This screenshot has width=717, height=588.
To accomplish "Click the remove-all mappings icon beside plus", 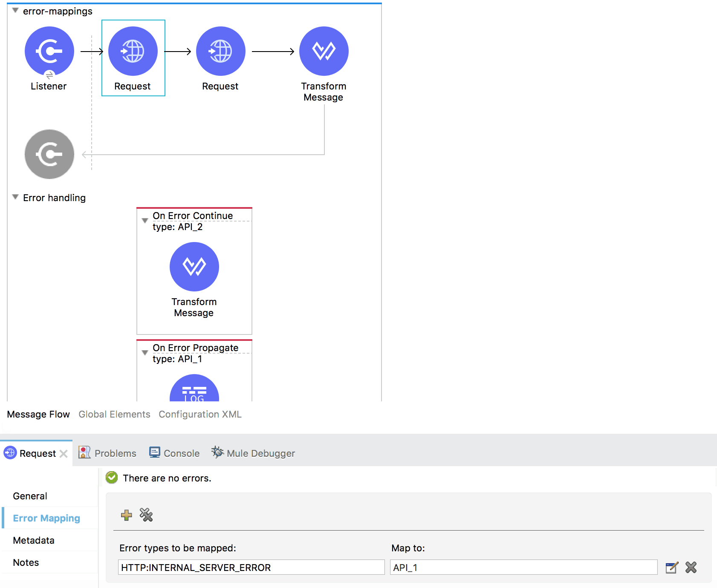I will pyautogui.click(x=146, y=515).
